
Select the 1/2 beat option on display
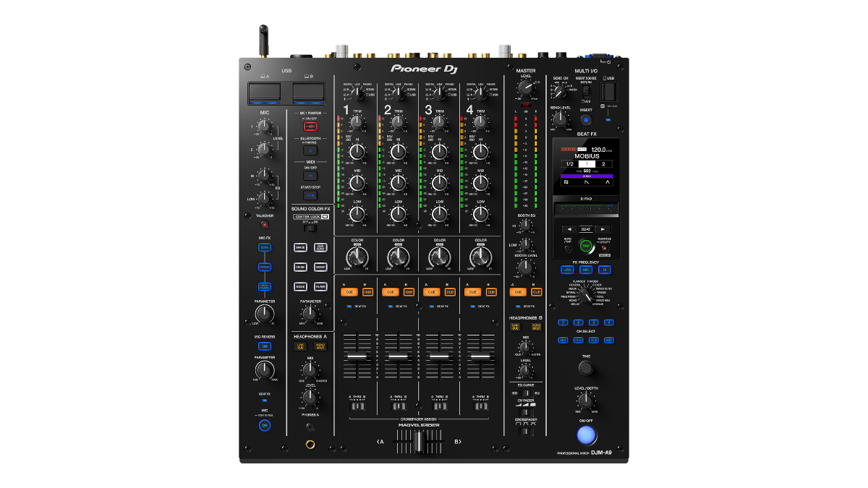(570, 164)
